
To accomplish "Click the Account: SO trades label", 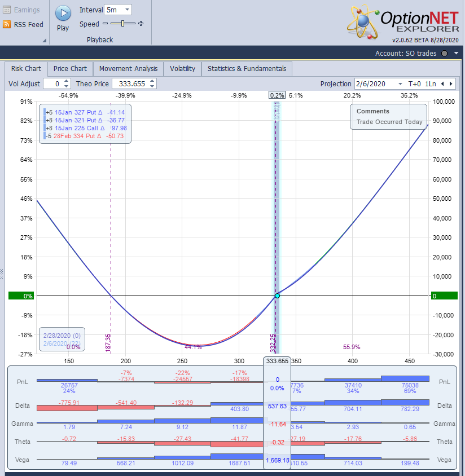I will (x=406, y=54).
